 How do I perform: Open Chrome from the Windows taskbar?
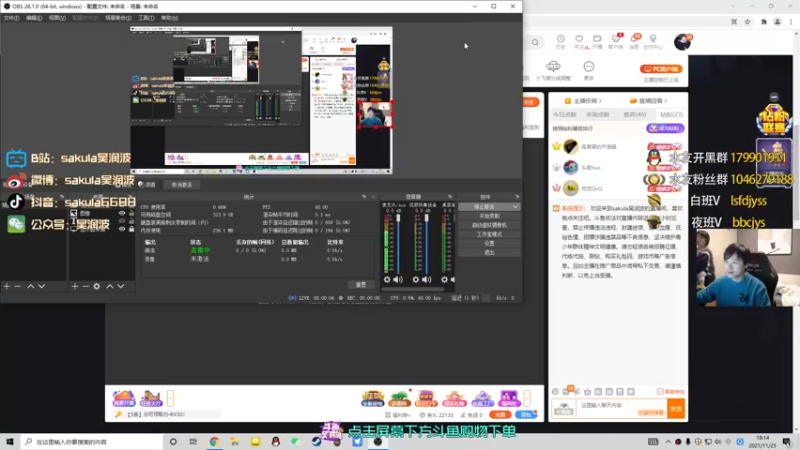click(214, 441)
